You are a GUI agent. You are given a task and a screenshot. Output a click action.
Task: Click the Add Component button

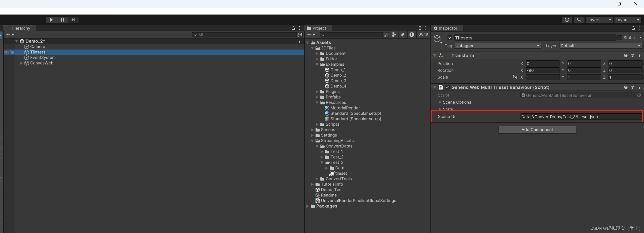click(x=537, y=129)
